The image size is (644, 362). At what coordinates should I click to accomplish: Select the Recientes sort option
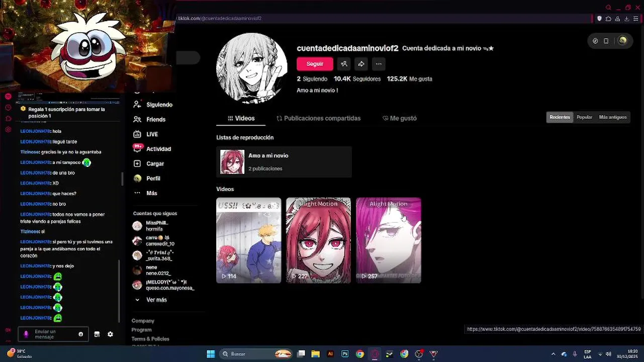(x=560, y=117)
